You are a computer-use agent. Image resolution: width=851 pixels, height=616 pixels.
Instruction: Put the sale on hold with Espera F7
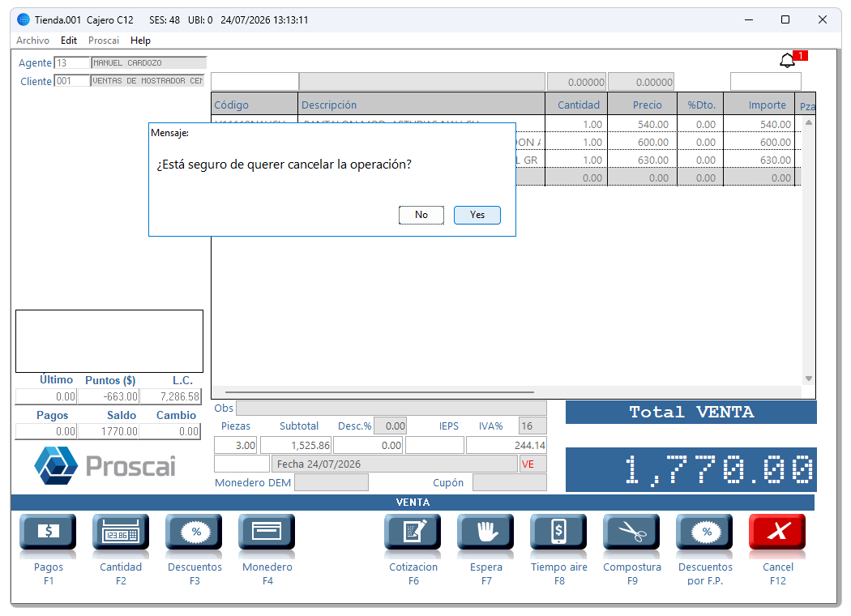click(x=485, y=532)
